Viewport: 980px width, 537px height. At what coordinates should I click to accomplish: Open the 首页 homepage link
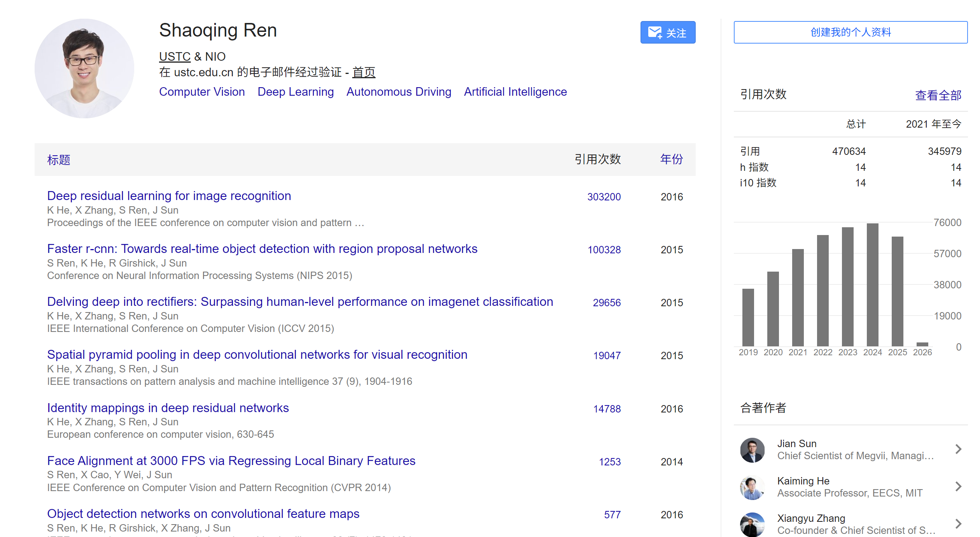tap(364, 72)
